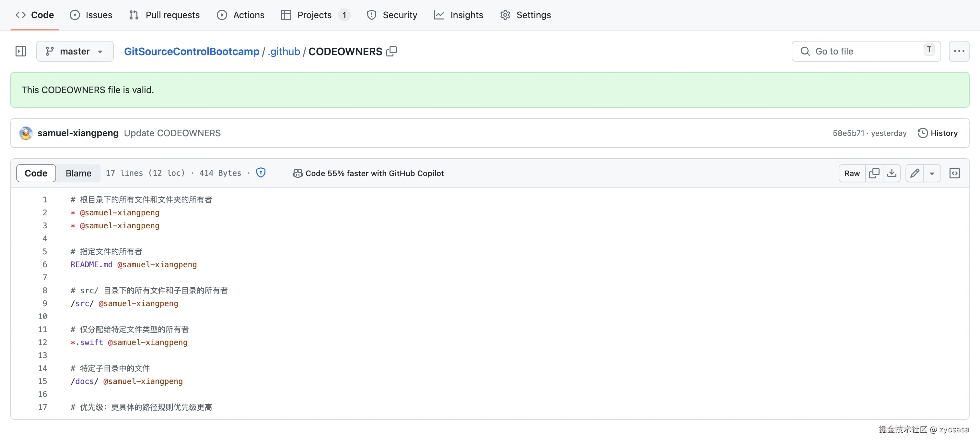Copy file path icon next to CODEOWNERS
980x445 pixels.
(391, 51)
